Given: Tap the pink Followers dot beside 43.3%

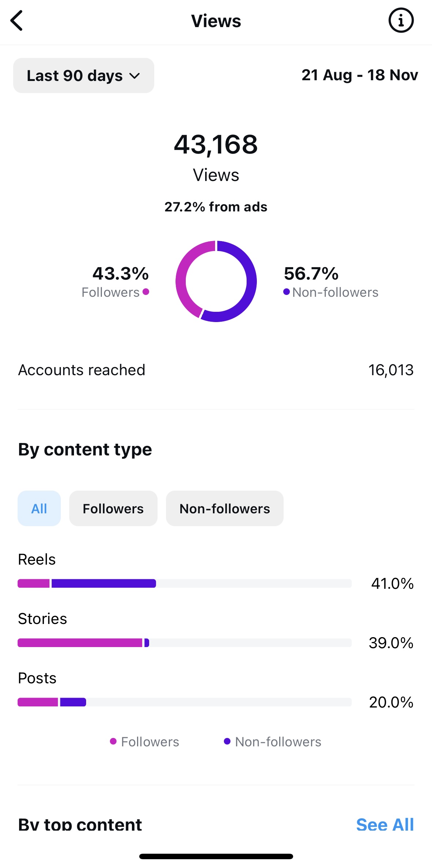Looking at the screenshot, I should pyautogui.click(x=146, y=292).
